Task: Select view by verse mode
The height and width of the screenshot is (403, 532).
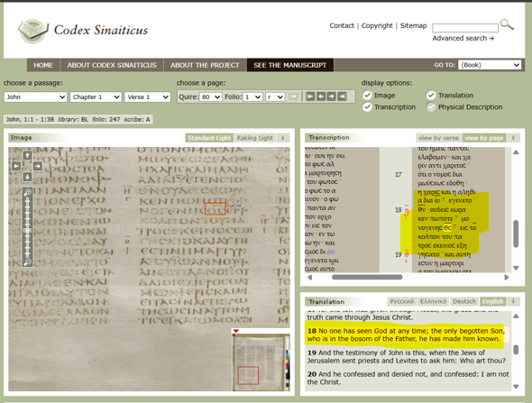Action: 438,138
